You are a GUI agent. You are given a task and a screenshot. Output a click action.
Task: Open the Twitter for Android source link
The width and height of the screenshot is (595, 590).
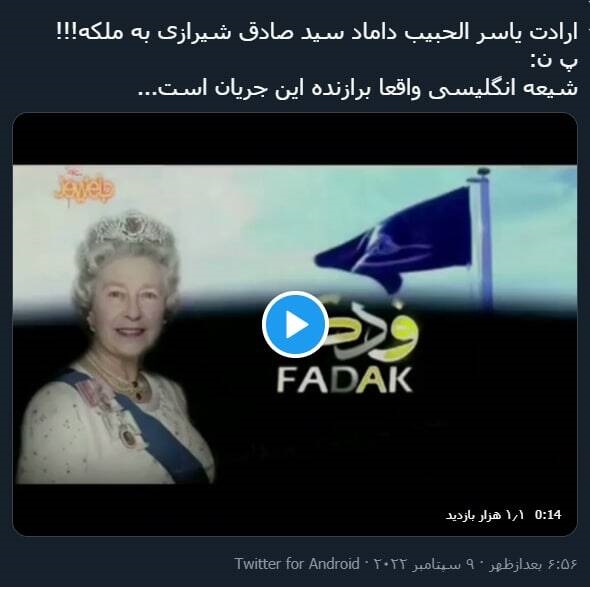point(297,563)
